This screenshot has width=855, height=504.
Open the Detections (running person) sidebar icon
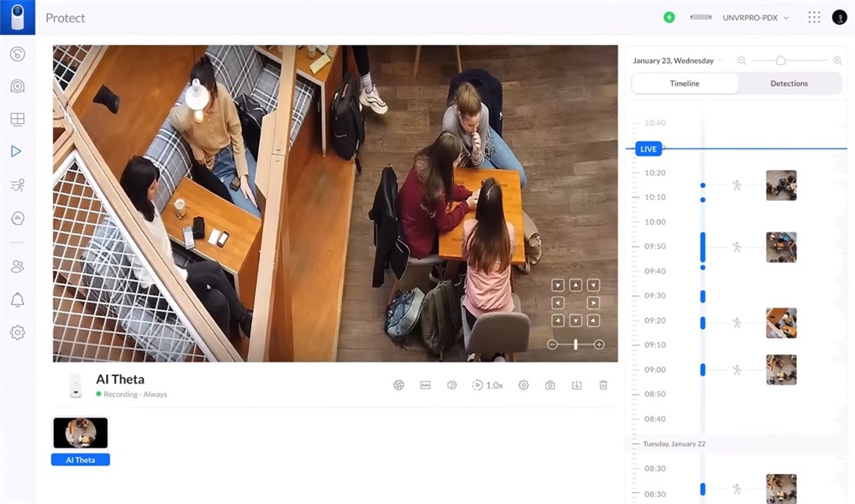click(x=16, y=185)
